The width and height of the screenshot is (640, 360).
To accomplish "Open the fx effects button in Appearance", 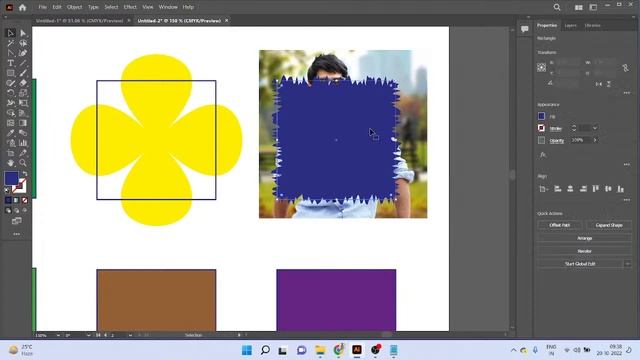I will (543, 155).
